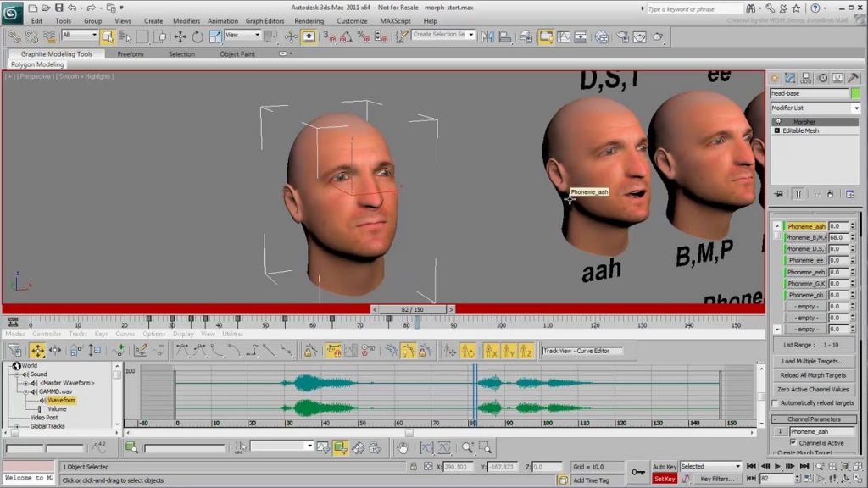Image resolution: width=868 pixels, height=488 pixels.
Task: Expand the GAMMD.wav sound track
Action: point(25,391)
